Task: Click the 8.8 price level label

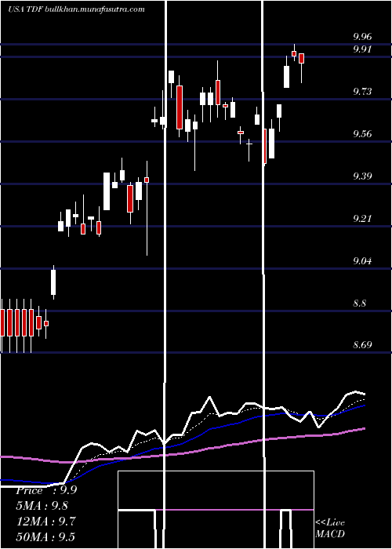Action: (x=359, y=304)
